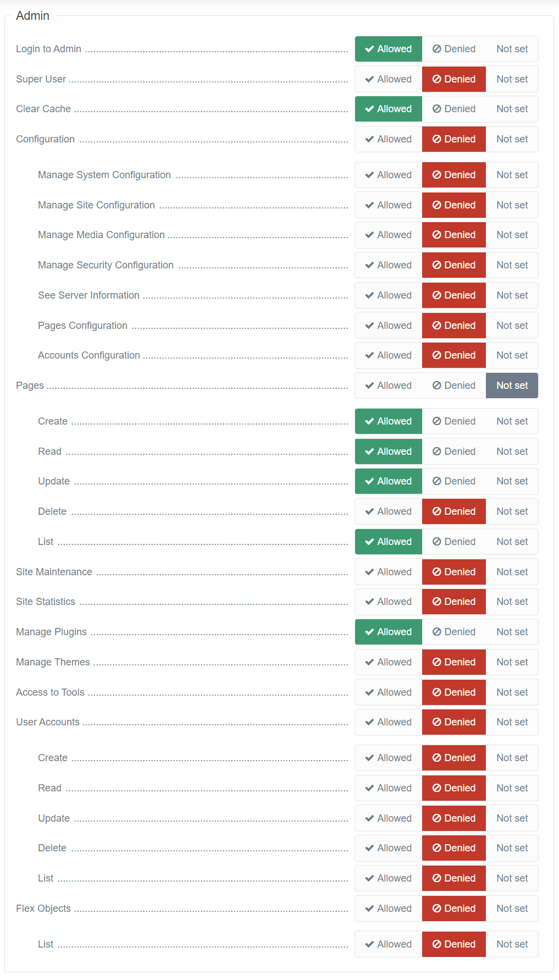Deny Login to Admin permission
Viewport: 559px width, 980px height.
point(454,49)
